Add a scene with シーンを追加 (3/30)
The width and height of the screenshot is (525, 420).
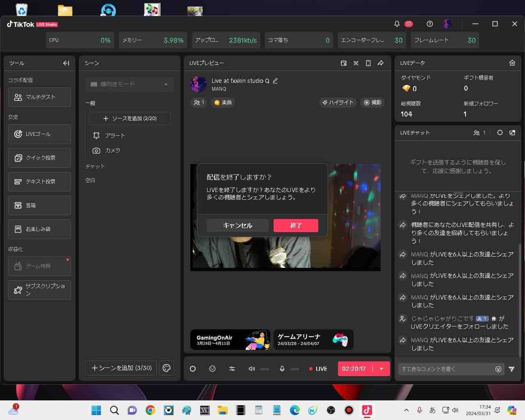(121, 368)
